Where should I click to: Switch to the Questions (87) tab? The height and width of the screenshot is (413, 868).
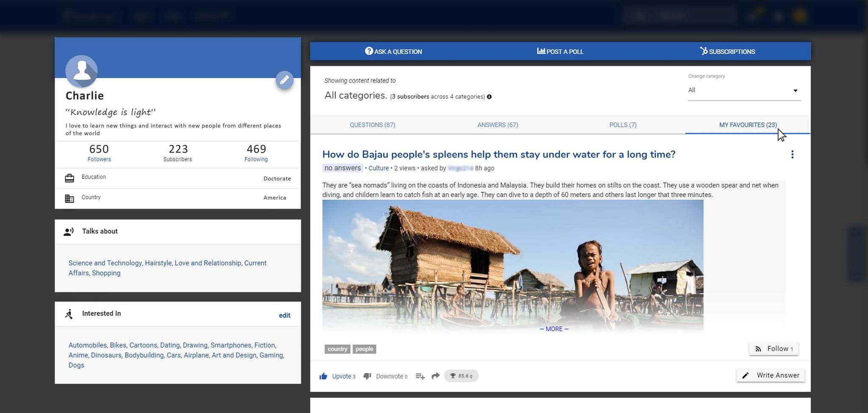(x=372, y=125)
